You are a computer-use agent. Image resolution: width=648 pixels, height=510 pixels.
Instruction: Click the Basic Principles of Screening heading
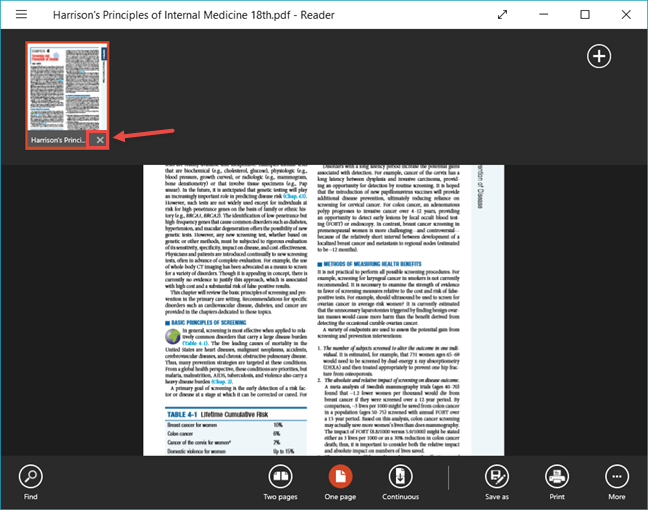[206, 322]
